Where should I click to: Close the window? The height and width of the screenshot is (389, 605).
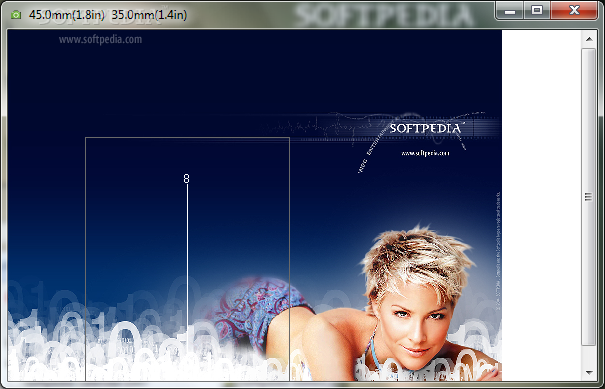coord(574,10)
